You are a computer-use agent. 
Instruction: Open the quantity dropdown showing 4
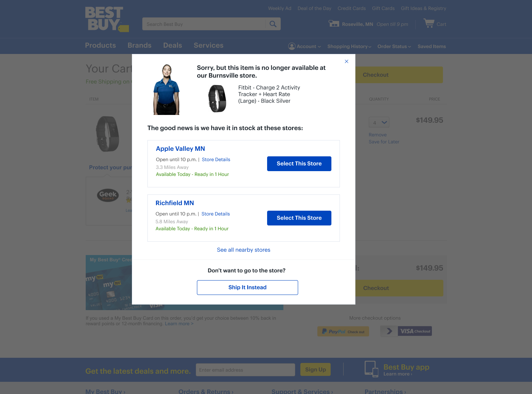pos(379,122)
